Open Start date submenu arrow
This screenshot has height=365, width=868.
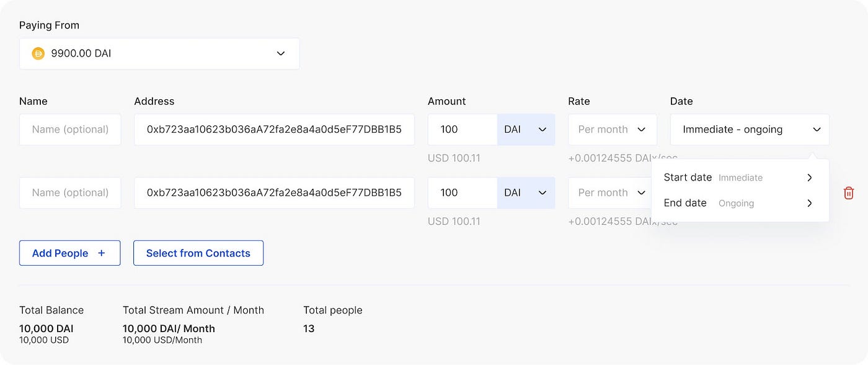click(x=809, y=178)
